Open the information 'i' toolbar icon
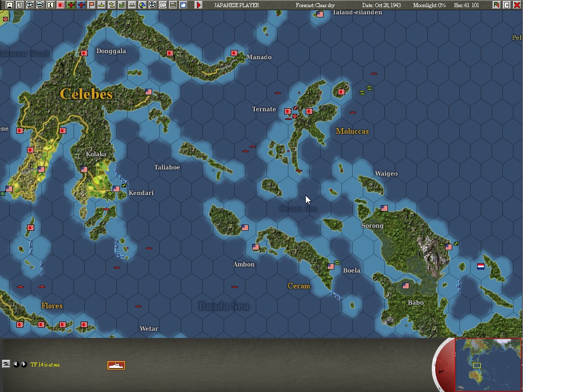Viewport: 588px width, 392px height. (x=50, y=5)
